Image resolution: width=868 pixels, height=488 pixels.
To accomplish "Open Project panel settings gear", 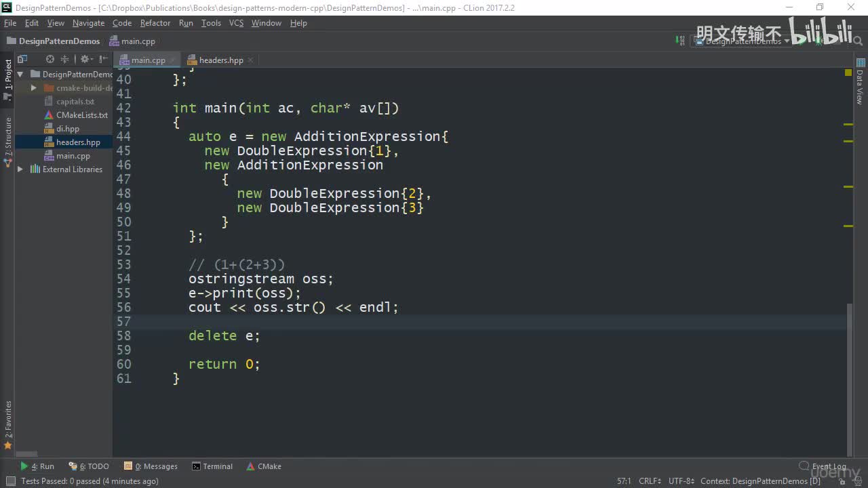I will pyautogui.click(x=86, y=60).
